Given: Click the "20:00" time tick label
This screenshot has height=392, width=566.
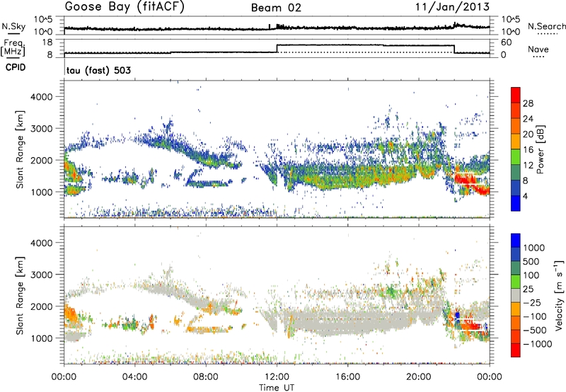Looking at the screenshot, I should 418,377.
